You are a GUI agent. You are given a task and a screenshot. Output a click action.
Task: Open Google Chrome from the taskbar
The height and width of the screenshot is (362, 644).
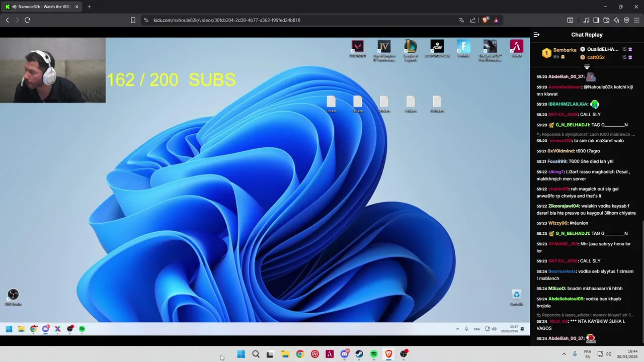pos(300,354)
